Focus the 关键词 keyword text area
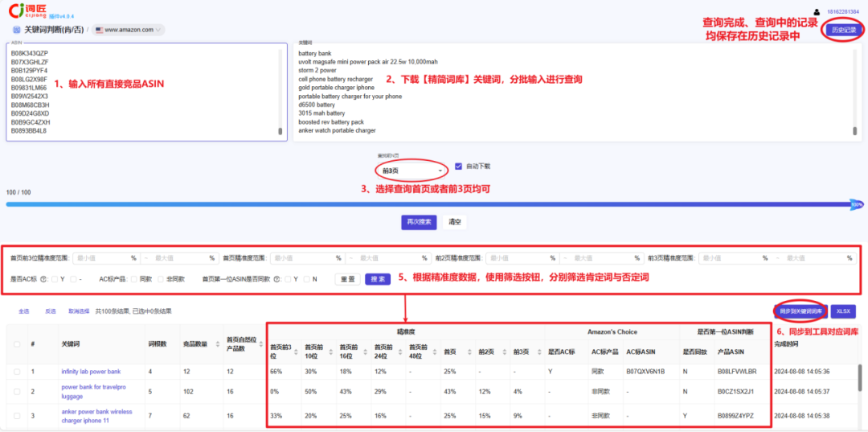 577,92
